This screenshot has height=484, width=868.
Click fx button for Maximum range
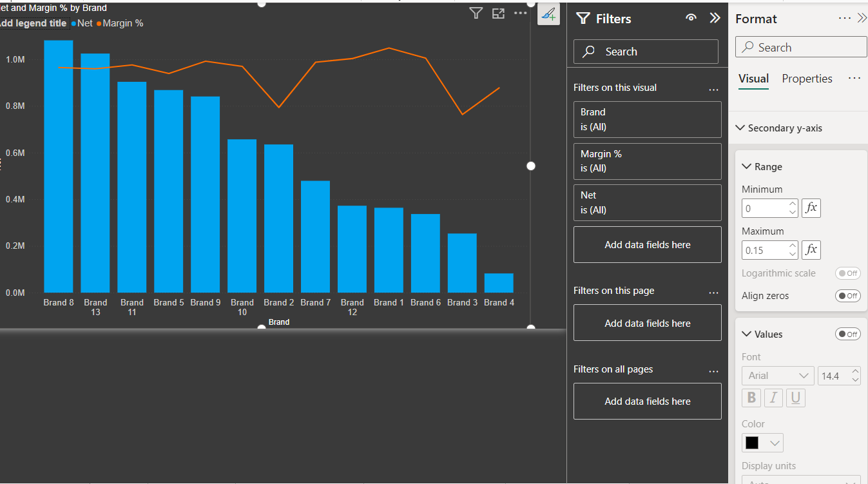click(x=811, y=250)
